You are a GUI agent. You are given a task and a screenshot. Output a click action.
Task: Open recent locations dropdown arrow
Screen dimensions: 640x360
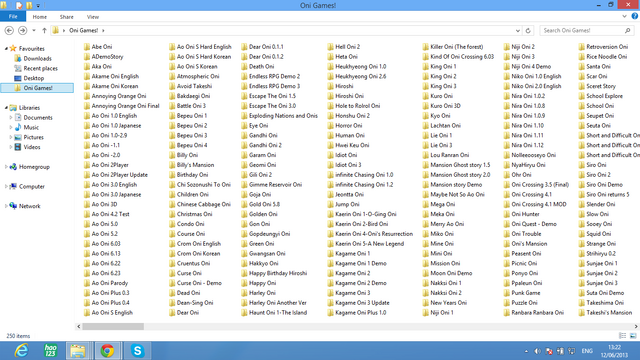tap(34, 31)
